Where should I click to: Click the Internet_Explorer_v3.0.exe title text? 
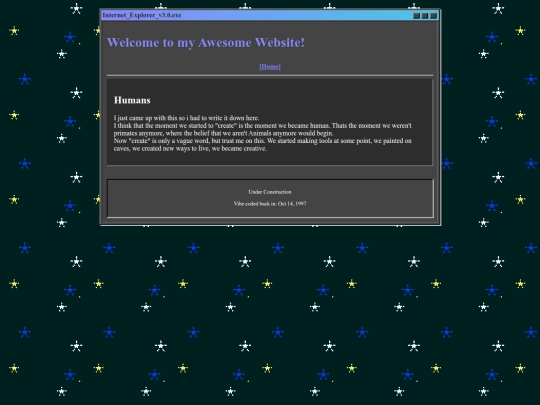[142, 15]
